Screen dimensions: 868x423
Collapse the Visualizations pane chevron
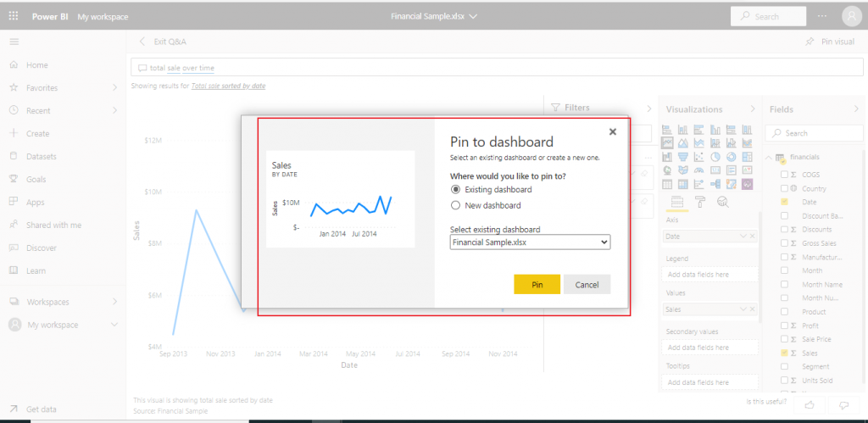click(753, 109)
